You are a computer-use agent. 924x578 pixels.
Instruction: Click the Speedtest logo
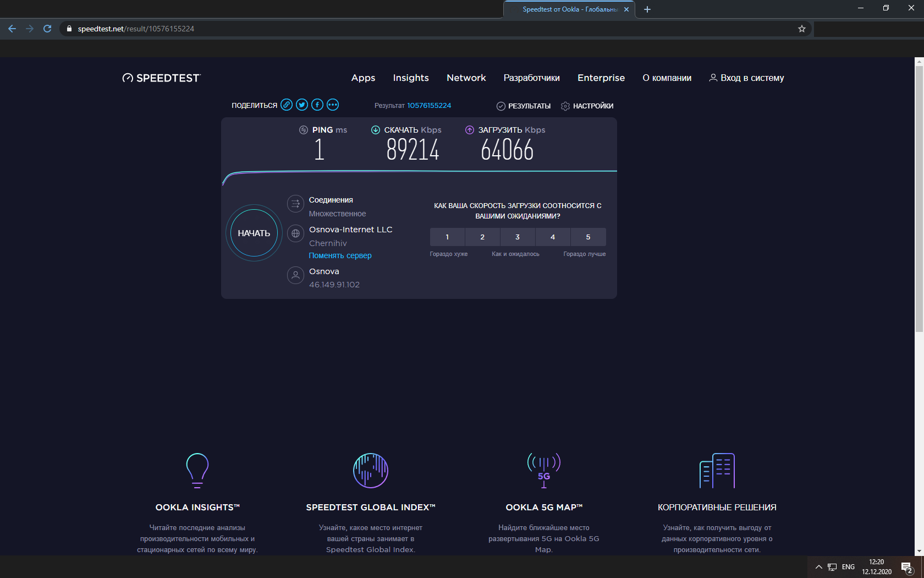[x=161, y=78]
